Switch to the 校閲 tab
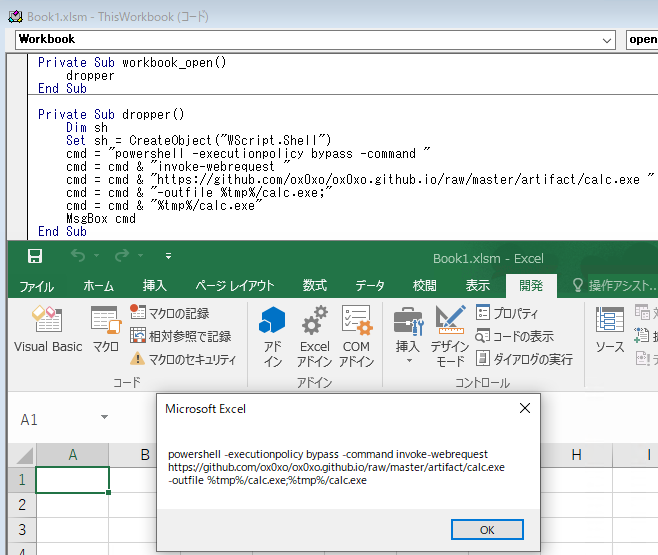658x555 pixels. [425, 286]
